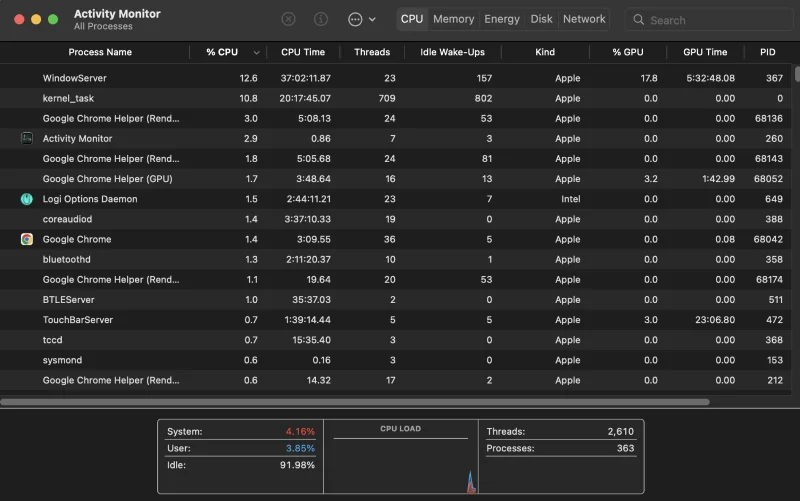Select the Chrome Helper row with PID 212
The image size is (800, 501).
[x=396, y=380]
